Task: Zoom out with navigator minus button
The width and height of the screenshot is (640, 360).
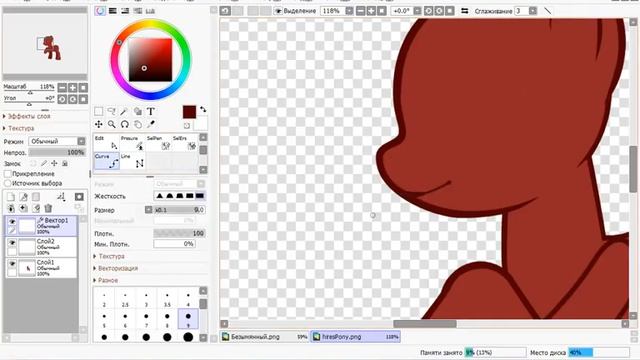Action: point(62,87)
